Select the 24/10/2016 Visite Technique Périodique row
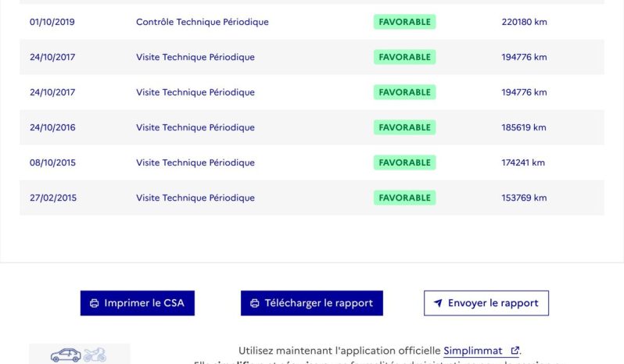 tap(312, 127)
